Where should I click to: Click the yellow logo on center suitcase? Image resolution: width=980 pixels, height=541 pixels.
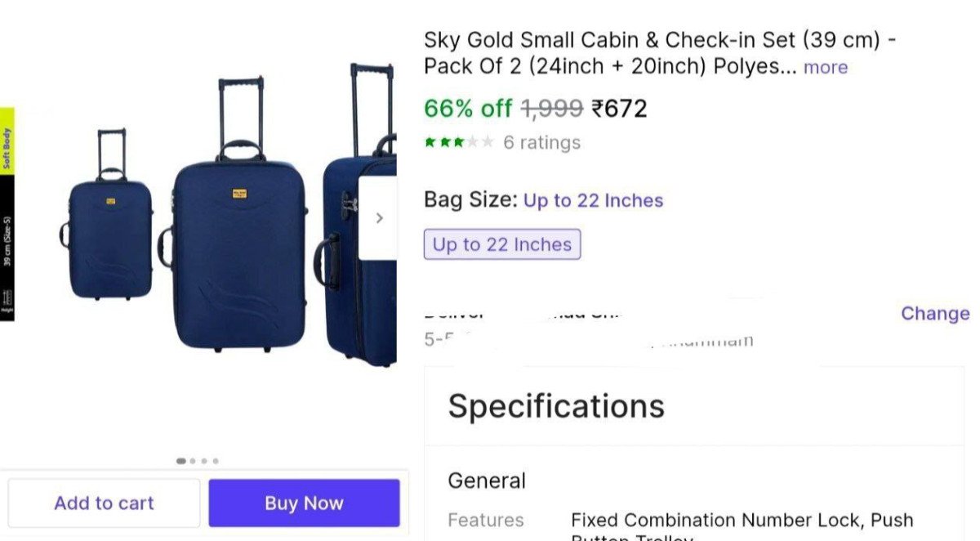(239, 195)
